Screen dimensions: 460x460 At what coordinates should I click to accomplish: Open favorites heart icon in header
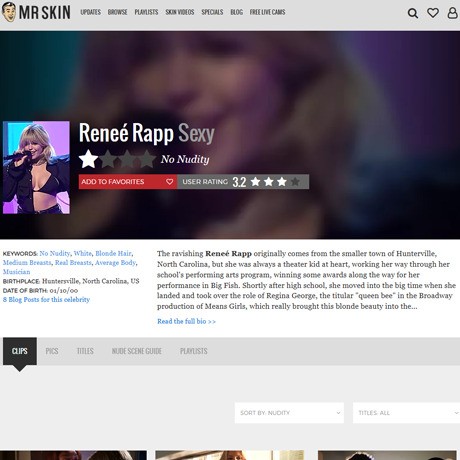[x=433, y=13]
